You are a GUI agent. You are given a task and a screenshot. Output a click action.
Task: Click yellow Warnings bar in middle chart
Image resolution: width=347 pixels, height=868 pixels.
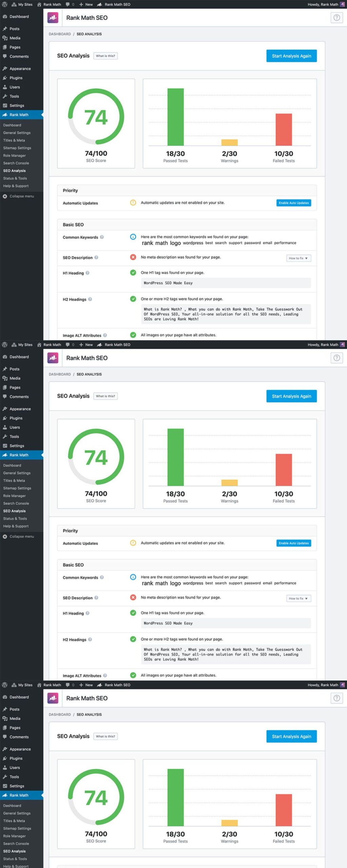pyautogui.click(x=229, y=483)
